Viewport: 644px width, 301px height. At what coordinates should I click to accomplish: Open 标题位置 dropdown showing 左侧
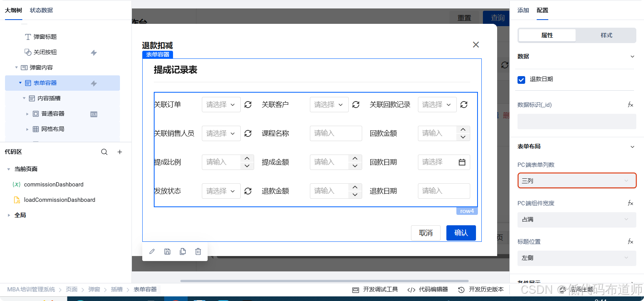577,258
